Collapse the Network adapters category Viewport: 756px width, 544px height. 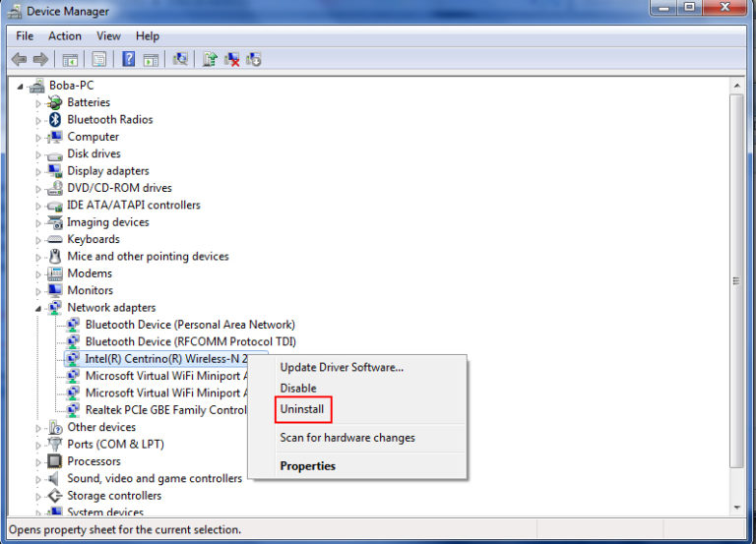[38, 308]
